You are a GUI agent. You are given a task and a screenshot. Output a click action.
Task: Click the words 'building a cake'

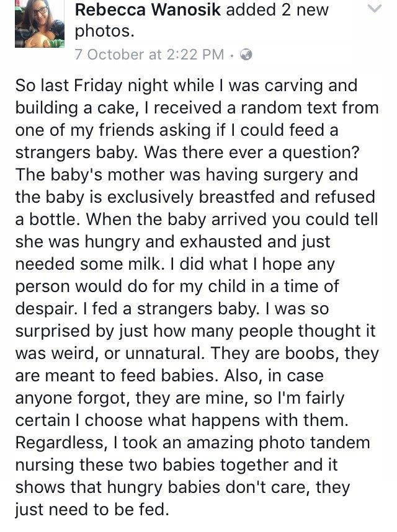click(x=76, y=108)
